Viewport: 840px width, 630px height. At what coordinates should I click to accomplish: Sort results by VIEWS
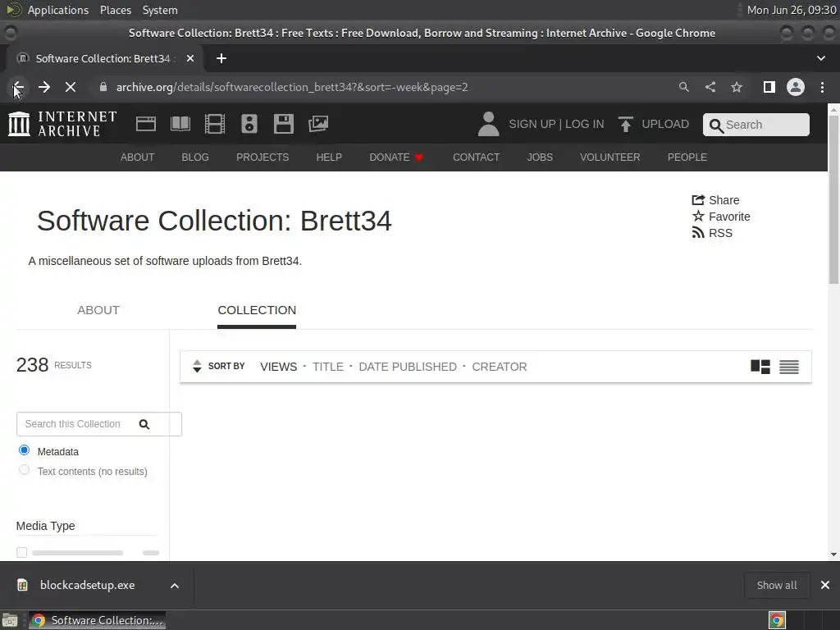pyautogui.click(x=279, y=367)
